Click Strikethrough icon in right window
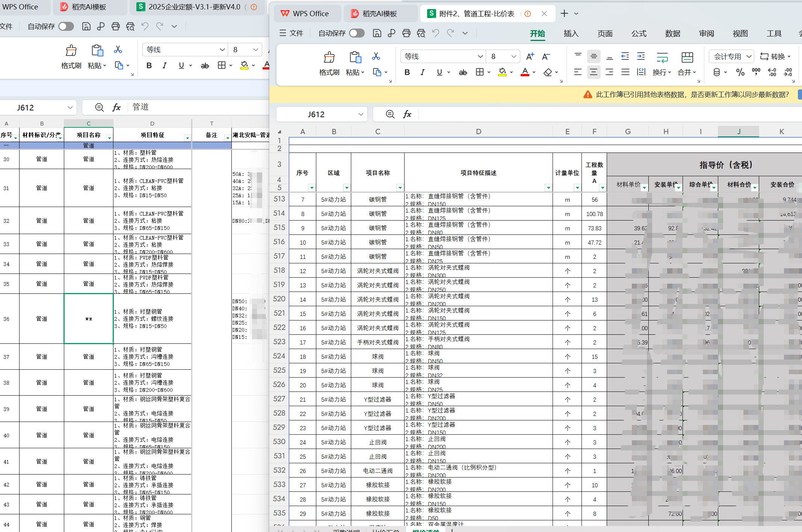The height and width of the screenshot is (532, 802). point(463,72)
